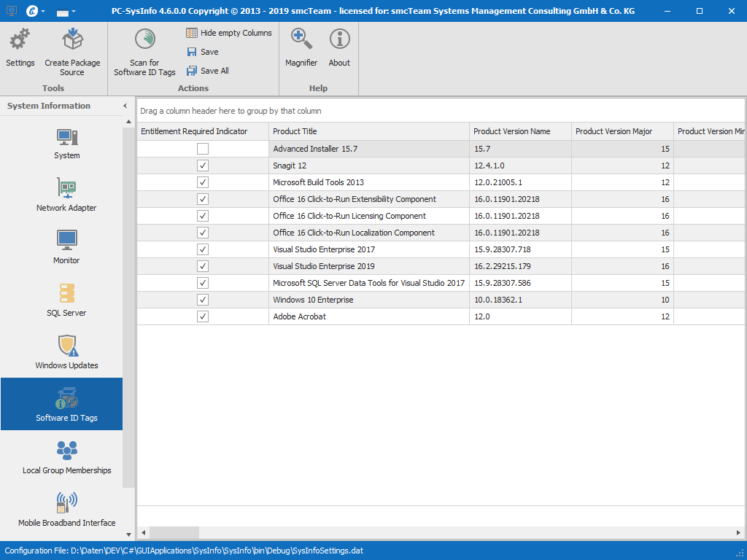Open the About info icon
The height and width of the screenshot is (560, 747).
340,39
